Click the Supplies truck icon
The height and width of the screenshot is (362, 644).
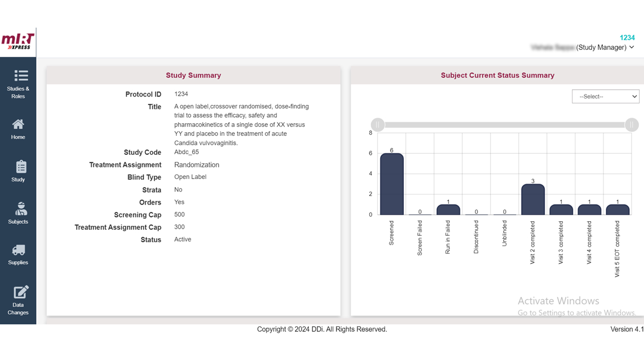tap(18, 250)
